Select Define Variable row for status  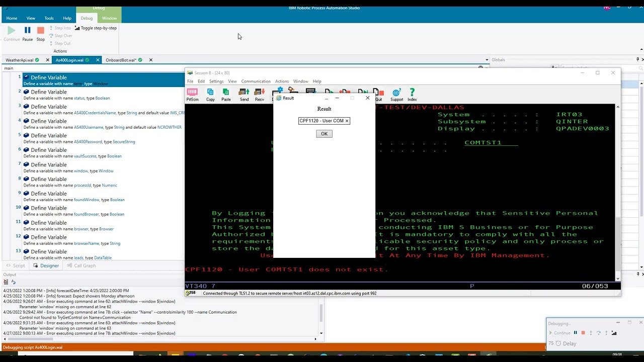click(x=103, y=95)
